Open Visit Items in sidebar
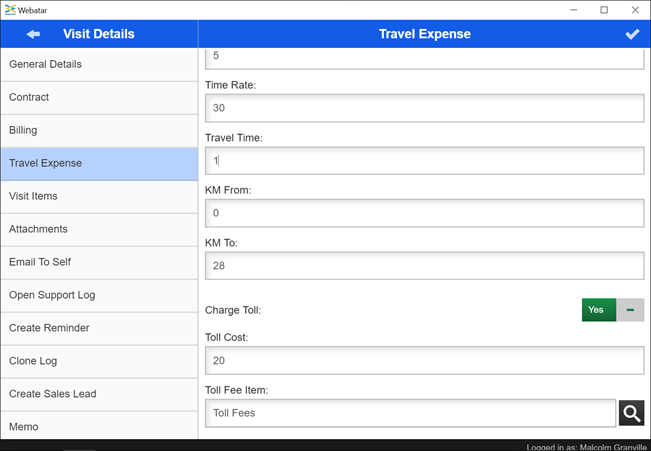Viewport: 651px width, 451px height. pyautogui.click(x=98, y=196)
